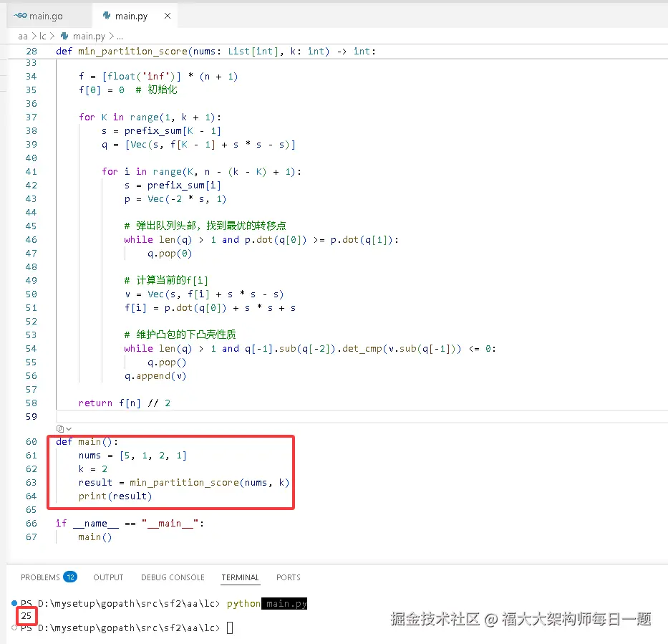Click line number 46 in the gutter
668x644 pixels.
31,239
